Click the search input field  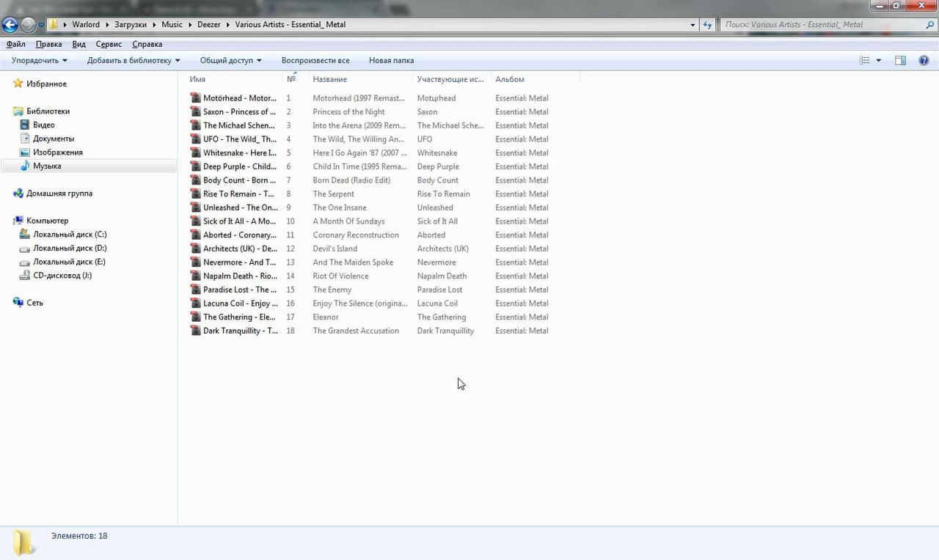click(822, 25)
